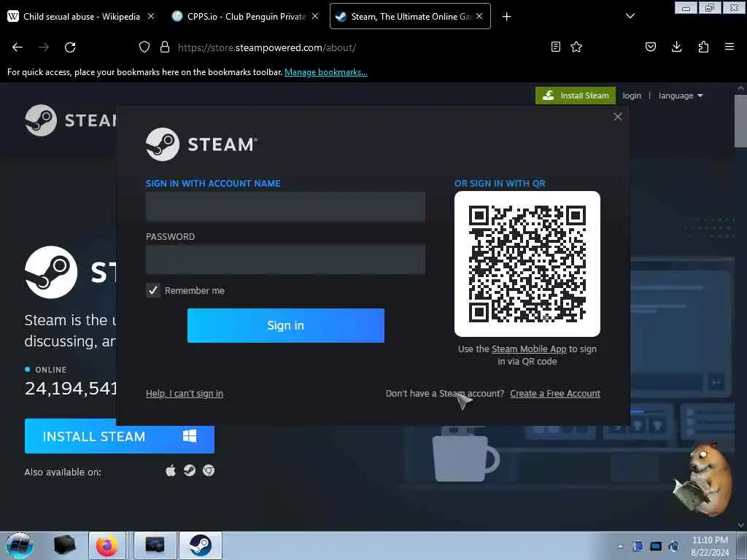Open Steam from the taskbar
The image size is (747, 560).
click(201, 545)
